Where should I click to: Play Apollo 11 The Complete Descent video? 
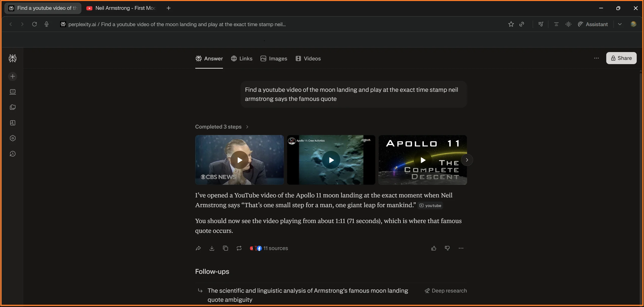423,160
